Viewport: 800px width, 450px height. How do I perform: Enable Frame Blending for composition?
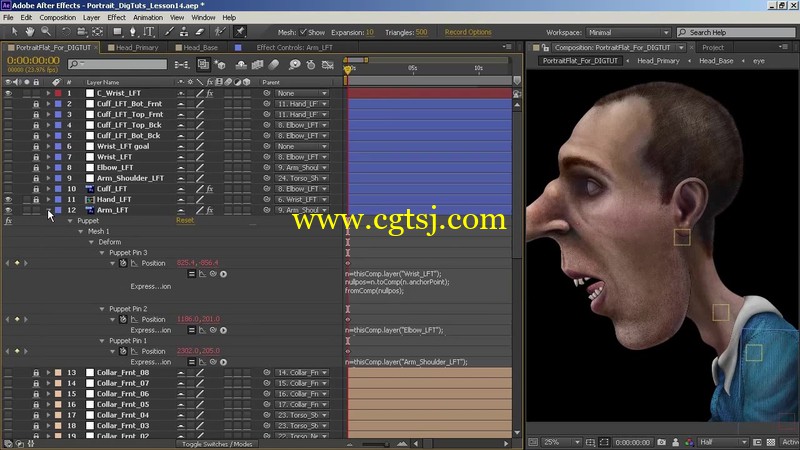pyautogui.click(x=258, y=65)
